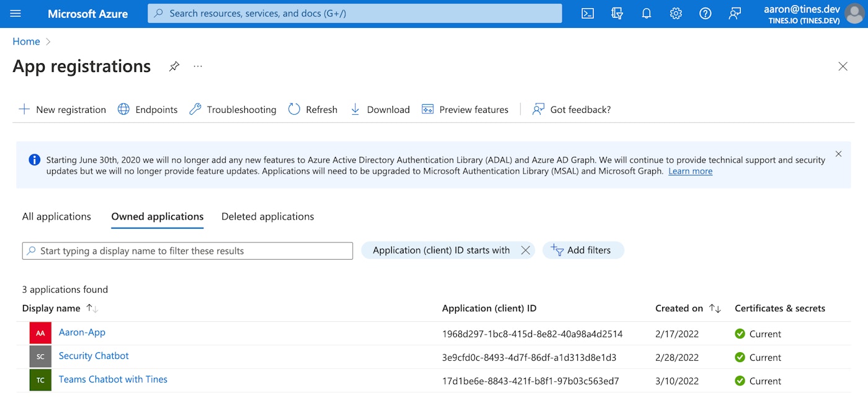
Task: Pin App registrations page
Action: click(174, 66)
